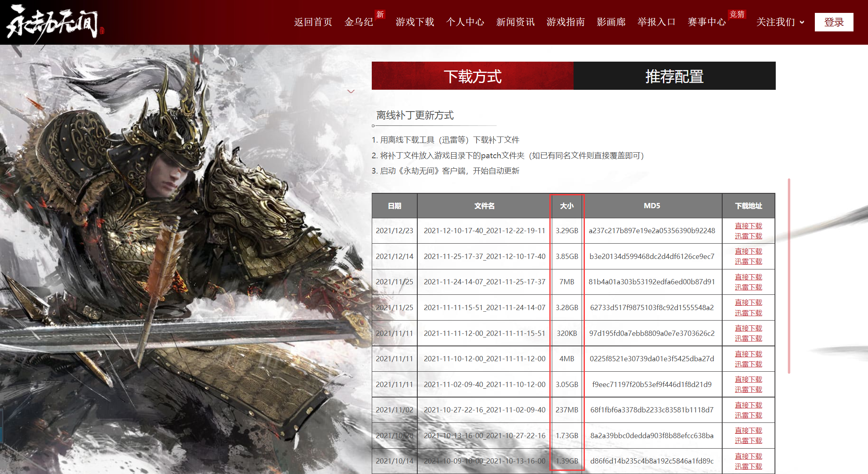Screen dimensions: 868x474
Task: Select file name 2021-11-02-09-40_2021-11-10-12-00
Action: (484, 385)
